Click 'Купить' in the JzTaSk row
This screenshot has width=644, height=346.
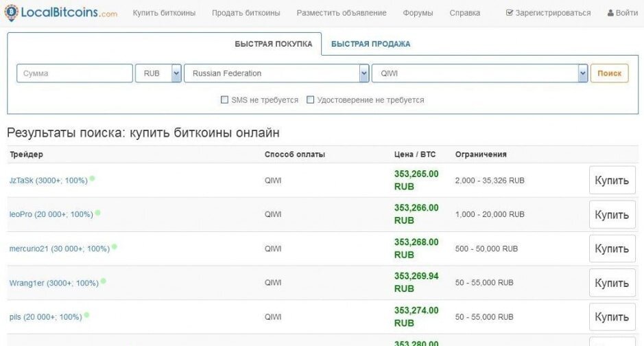(612, 180)
